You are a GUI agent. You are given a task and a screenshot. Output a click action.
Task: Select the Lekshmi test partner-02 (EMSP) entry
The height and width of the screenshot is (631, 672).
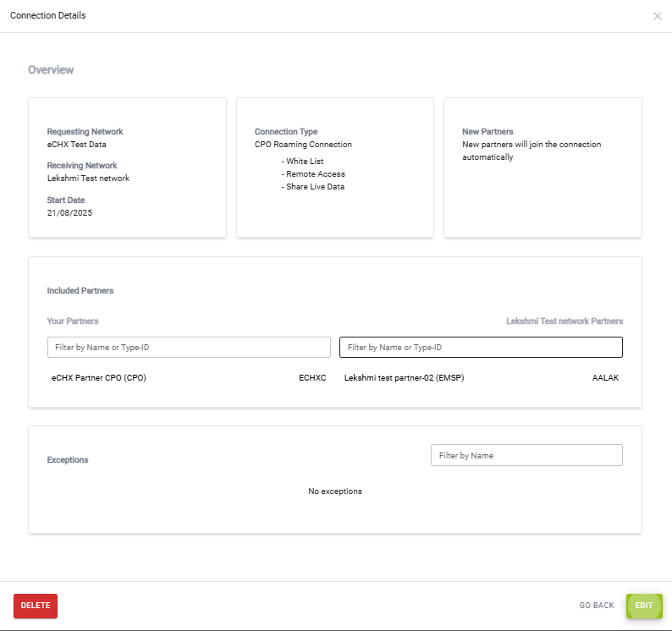point(404,378)
